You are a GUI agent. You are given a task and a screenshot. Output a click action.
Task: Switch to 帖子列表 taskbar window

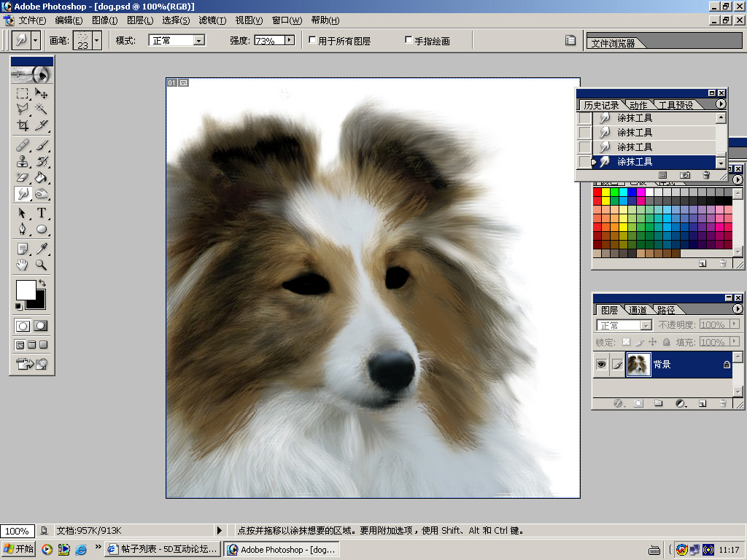pos(163,549)
